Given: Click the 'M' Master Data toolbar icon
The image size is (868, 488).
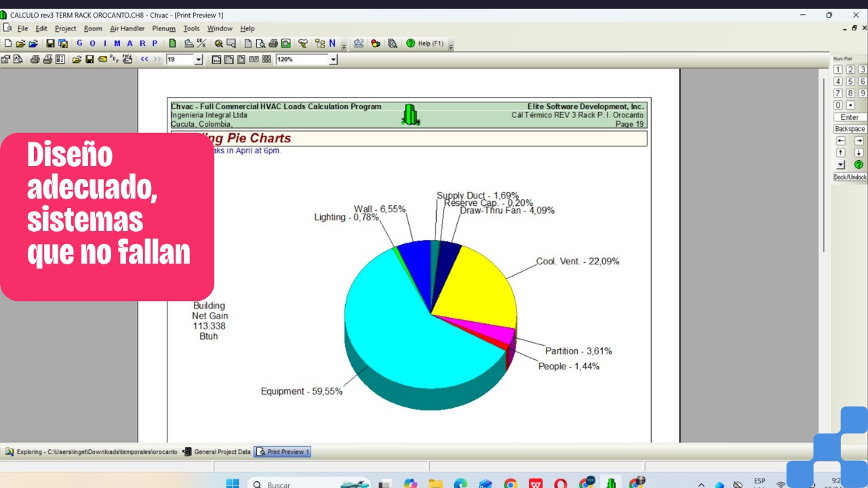Looking at the screenshot, I should coord(117,43).
